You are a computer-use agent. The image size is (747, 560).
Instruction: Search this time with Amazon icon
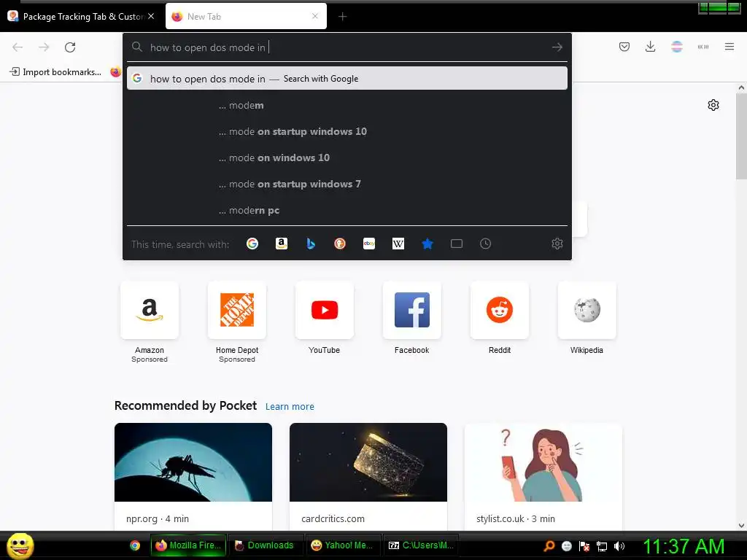pos(281,244)
